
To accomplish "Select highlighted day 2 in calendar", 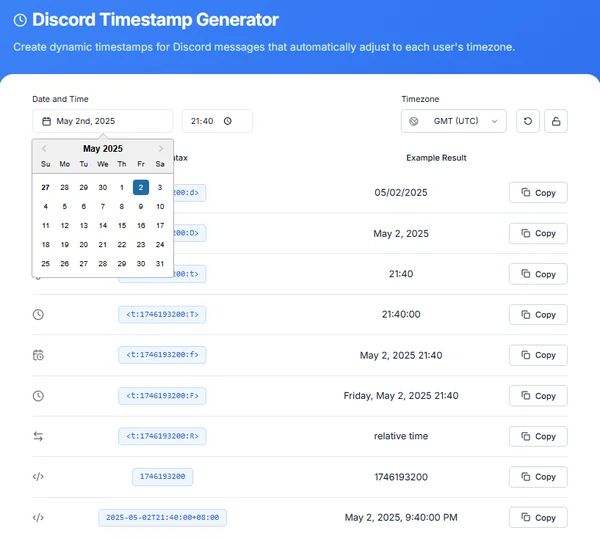I will point(141,187).
